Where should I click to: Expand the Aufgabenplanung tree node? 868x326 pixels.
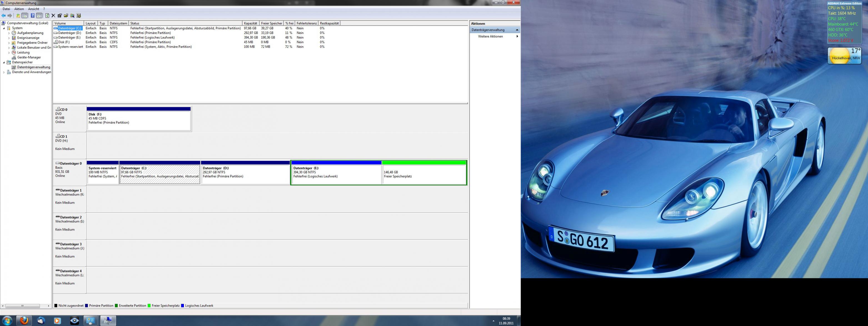coord(9,33)
